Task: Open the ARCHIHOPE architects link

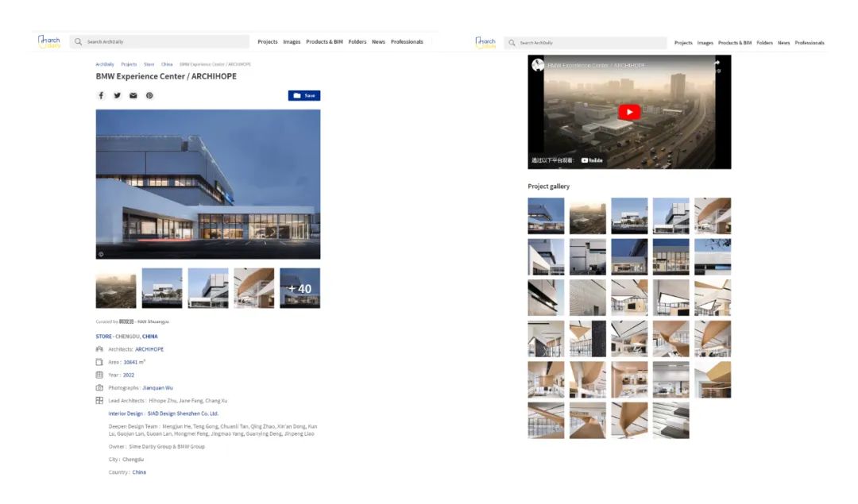Action: coord(149,349)
